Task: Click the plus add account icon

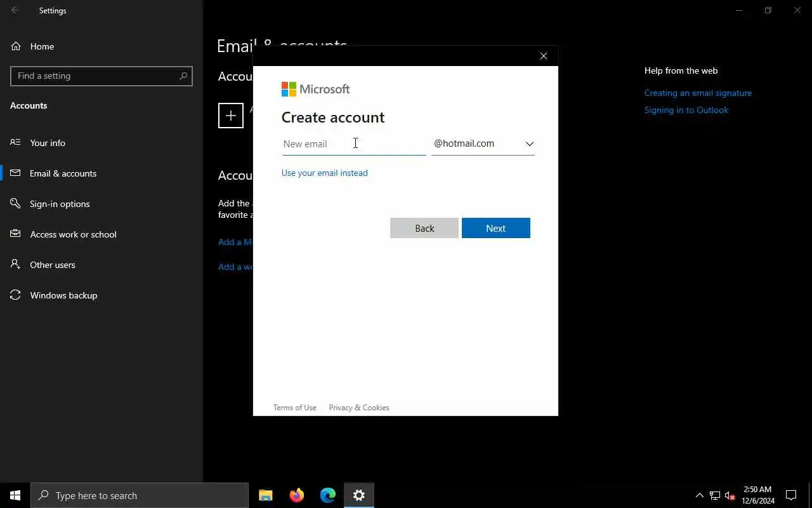Action: 231,116
